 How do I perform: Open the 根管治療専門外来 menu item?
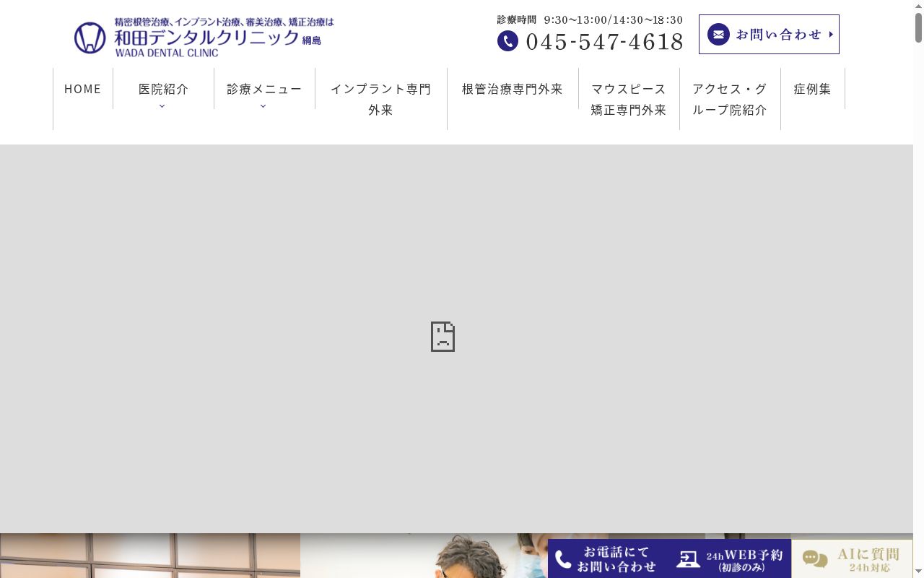(513, 89)
